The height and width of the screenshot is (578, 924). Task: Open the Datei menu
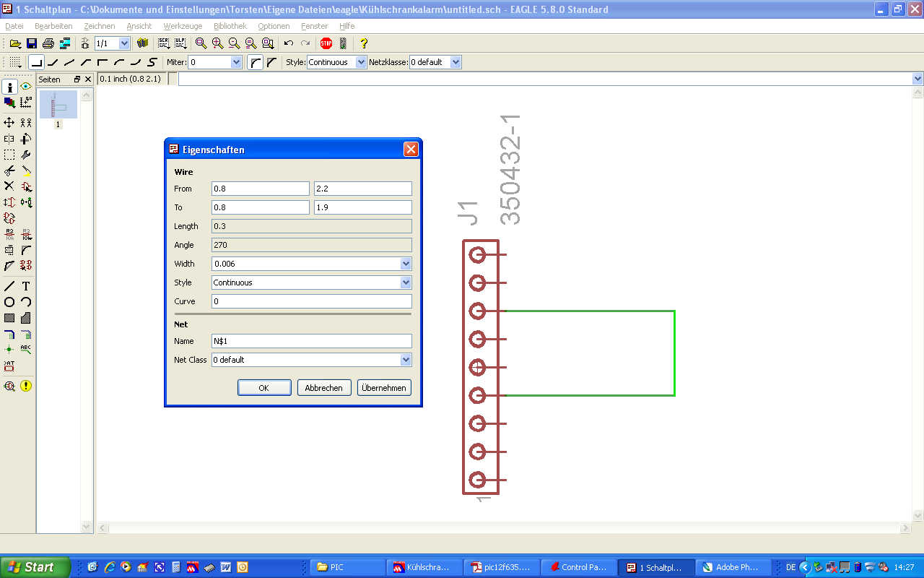coord(14,26)
